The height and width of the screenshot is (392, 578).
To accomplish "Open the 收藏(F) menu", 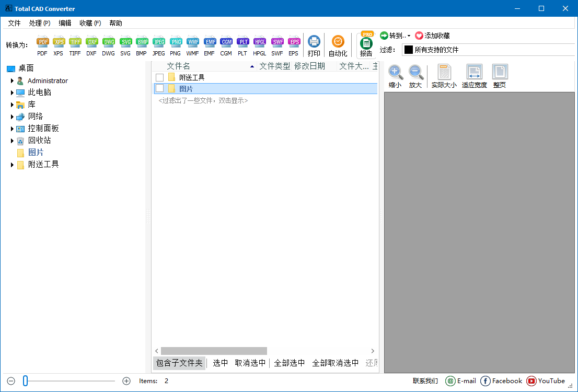I will (90, 23).
